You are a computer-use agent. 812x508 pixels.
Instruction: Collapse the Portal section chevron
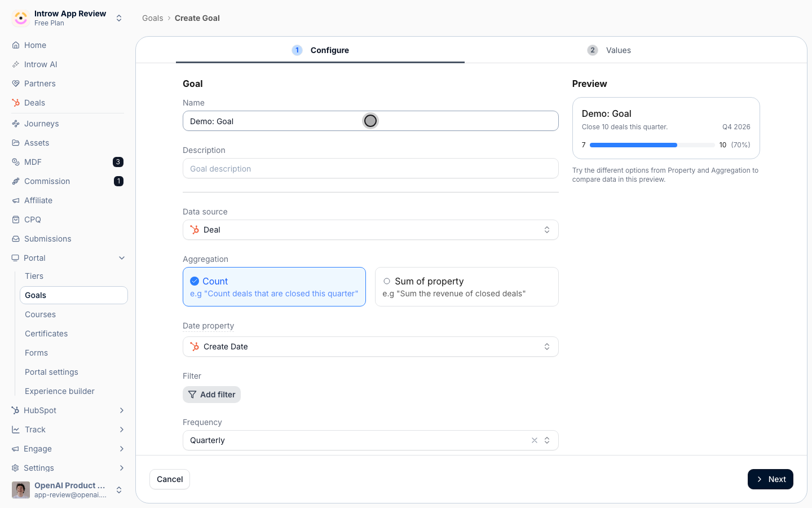point(122,258)
